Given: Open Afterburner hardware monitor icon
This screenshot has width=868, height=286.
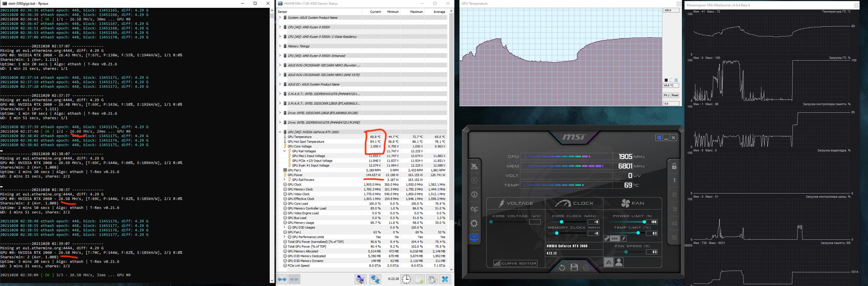Looking at the screenshot, I should coord(474,238).
